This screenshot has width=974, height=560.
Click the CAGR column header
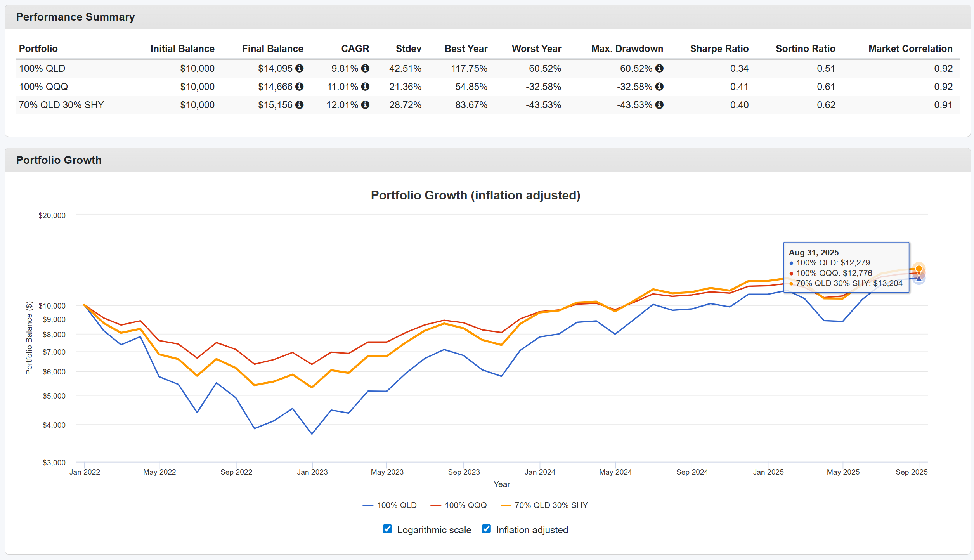(355, 49)
